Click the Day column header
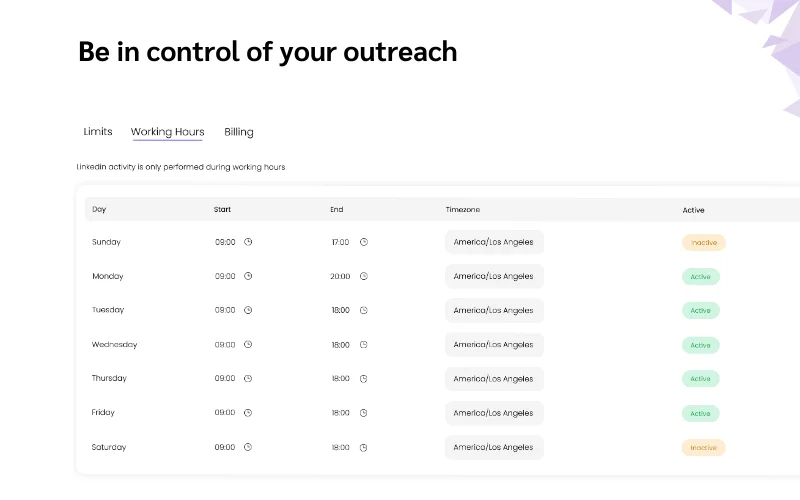800x500 pixels. [x=99, y=209]
